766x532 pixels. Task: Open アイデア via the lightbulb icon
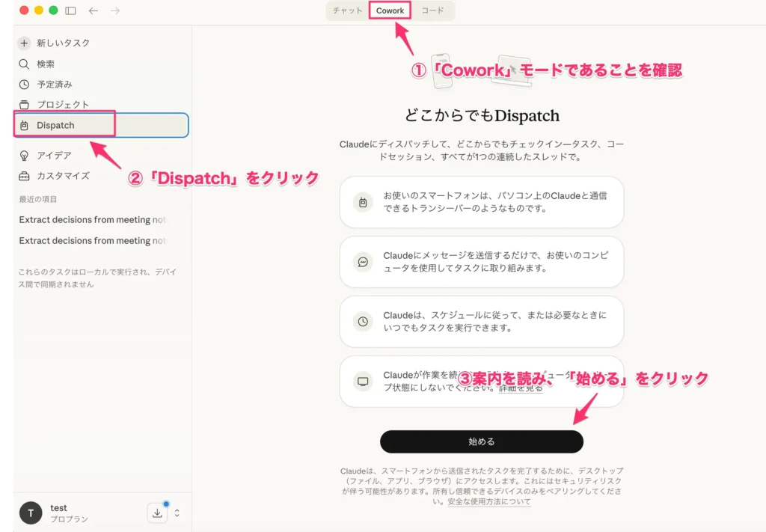coord(25,155)
